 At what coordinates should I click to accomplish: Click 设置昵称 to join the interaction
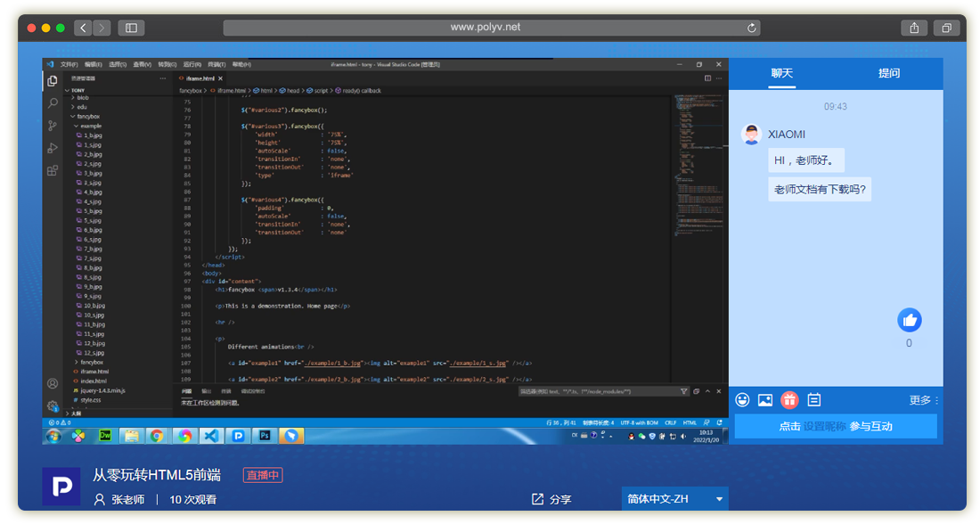(824, 426)
